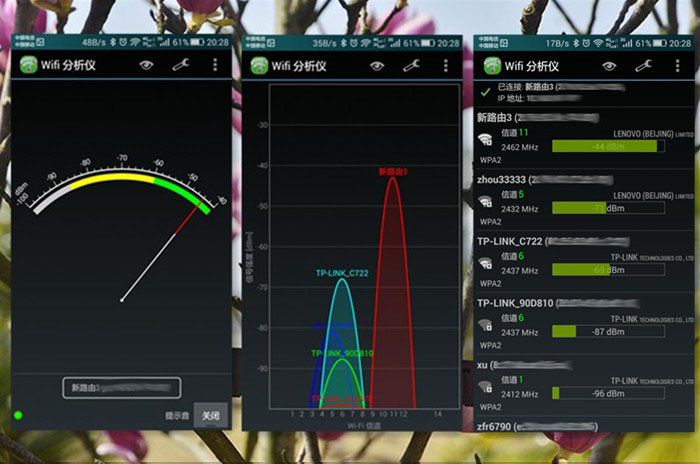
Task: Click the 信道 1 channel label
Action: click(x=512, y=380)
